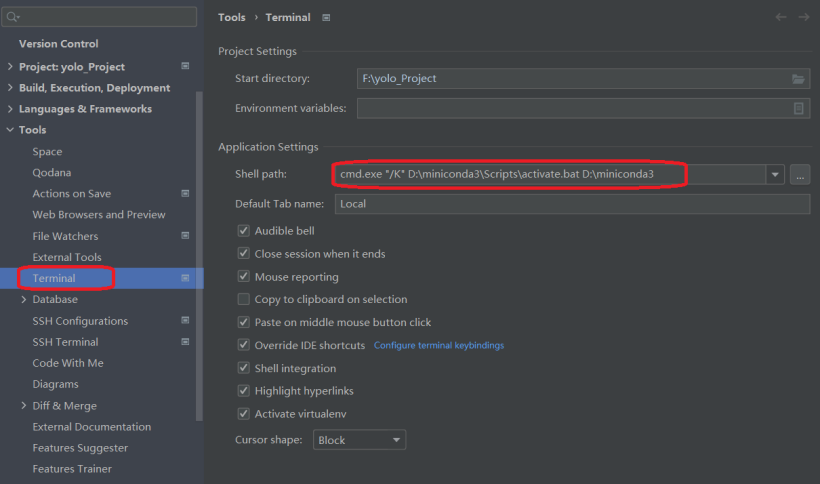
Task: Enable the Audible bell checkbox
Action: pyautogui.click(x=243, y=231)
